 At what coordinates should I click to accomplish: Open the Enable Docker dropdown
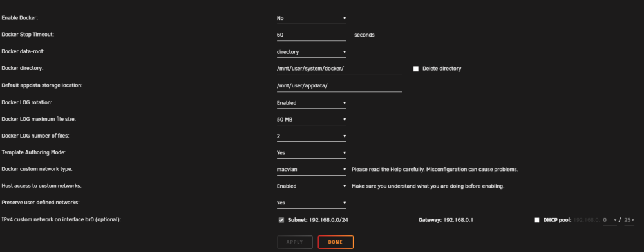pos(311,18)
